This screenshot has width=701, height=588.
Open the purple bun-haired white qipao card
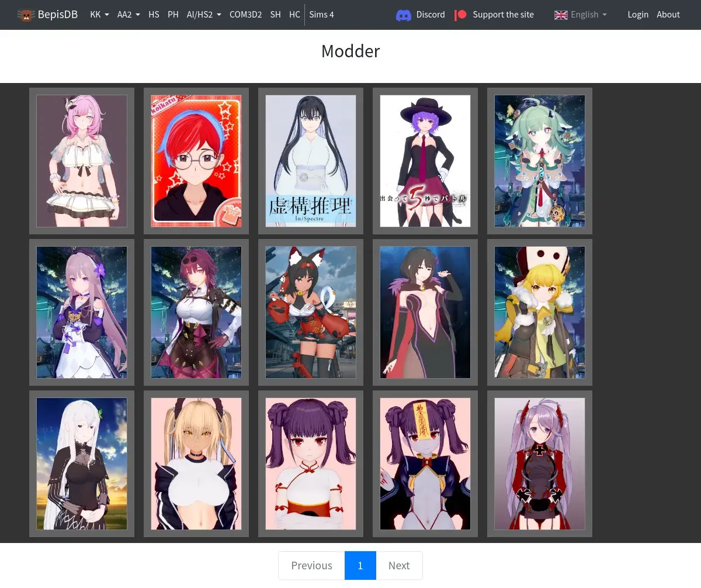click(311, 464)
